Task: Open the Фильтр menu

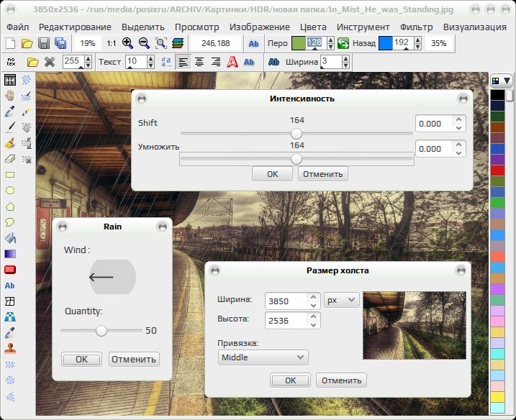Action: [x=416, y=27]
